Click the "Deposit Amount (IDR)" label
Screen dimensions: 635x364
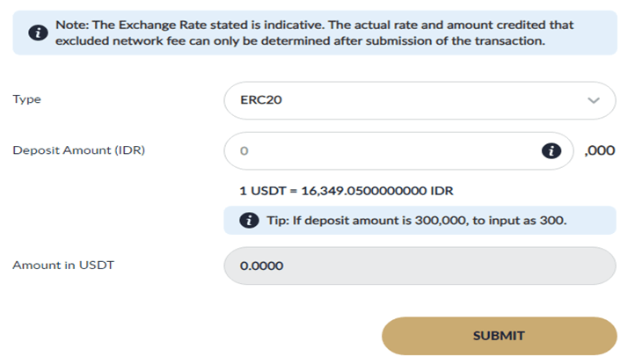[78, 150]
